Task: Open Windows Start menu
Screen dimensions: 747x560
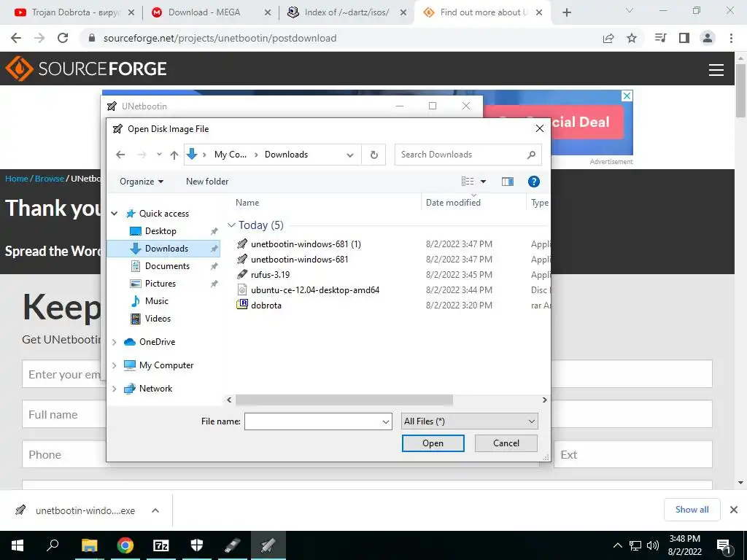Action: (18, 545)
